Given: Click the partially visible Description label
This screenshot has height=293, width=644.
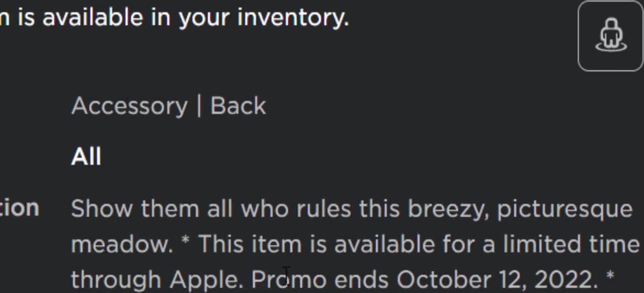Looking at the screenshot, I should click(19, 208).
